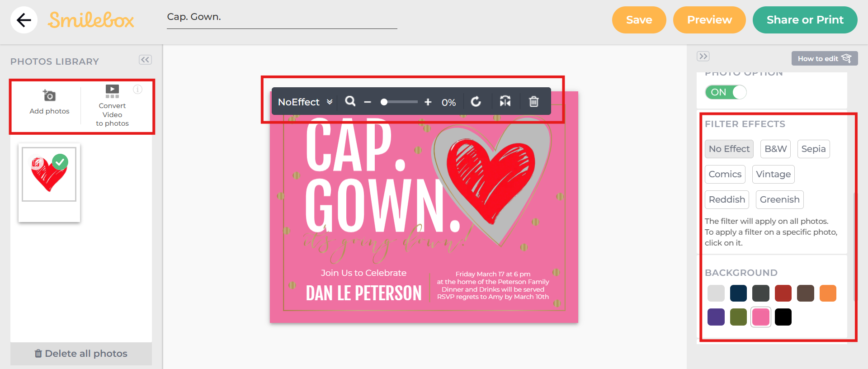Select the No Effect filter
Image resolution: width=868 pixels, height=369 pixels.
coord(729,149)
